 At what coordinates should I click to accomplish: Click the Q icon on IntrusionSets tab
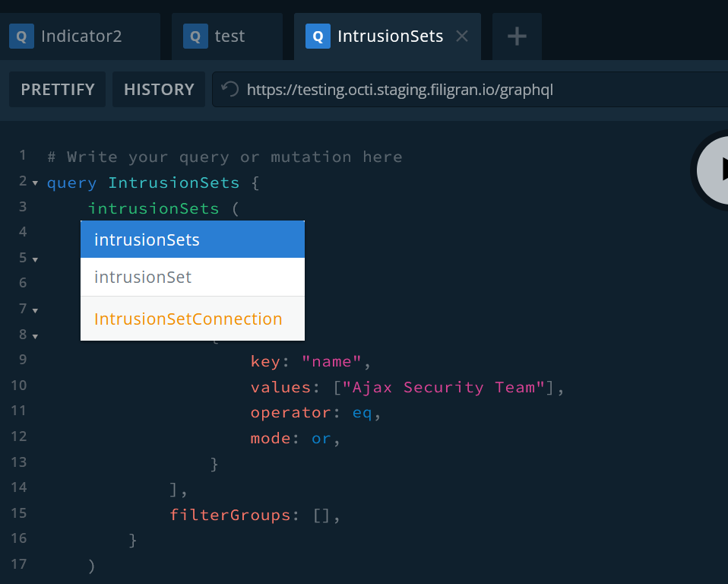pyautogui.click(x=318, y=36)
